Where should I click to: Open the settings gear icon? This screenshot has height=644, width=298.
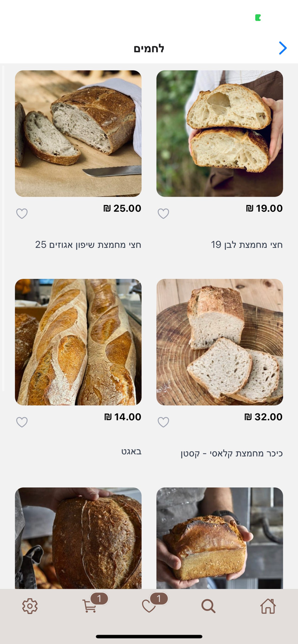pos(29,606)
